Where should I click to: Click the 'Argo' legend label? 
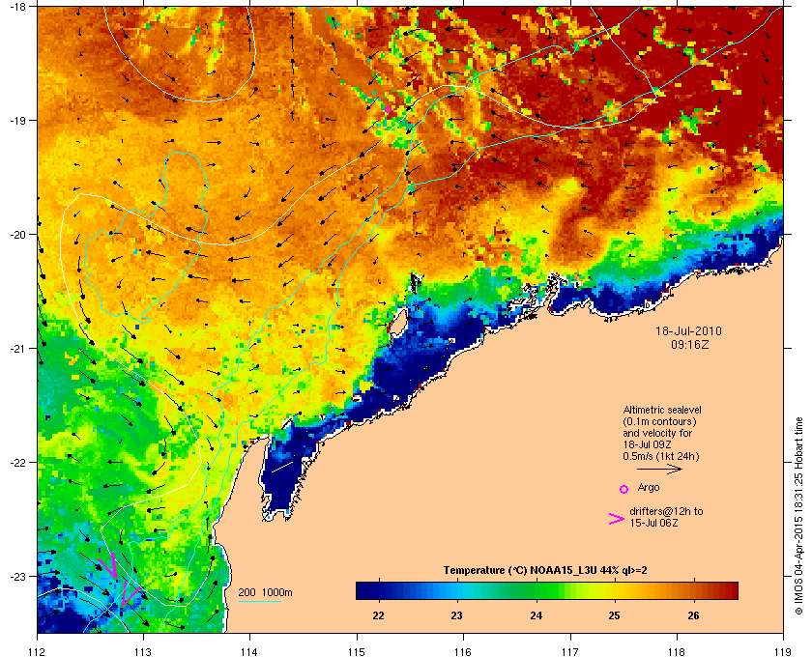coord(649,488)
